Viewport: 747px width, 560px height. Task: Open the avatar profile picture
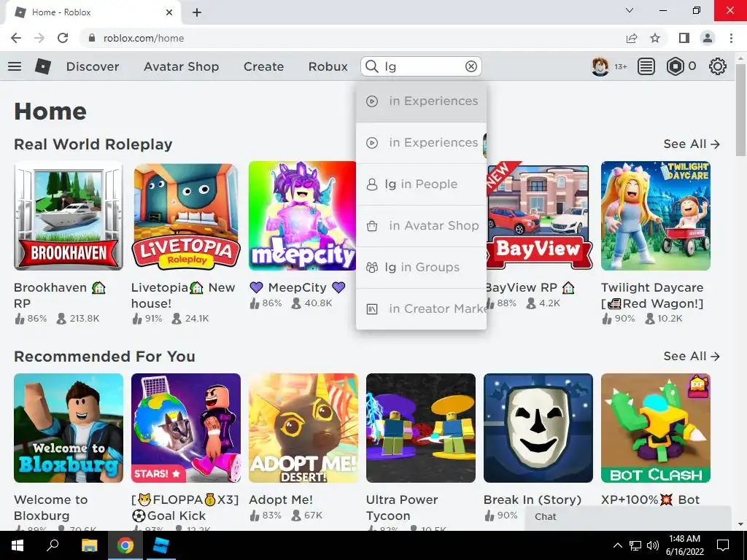coord(600,66)
